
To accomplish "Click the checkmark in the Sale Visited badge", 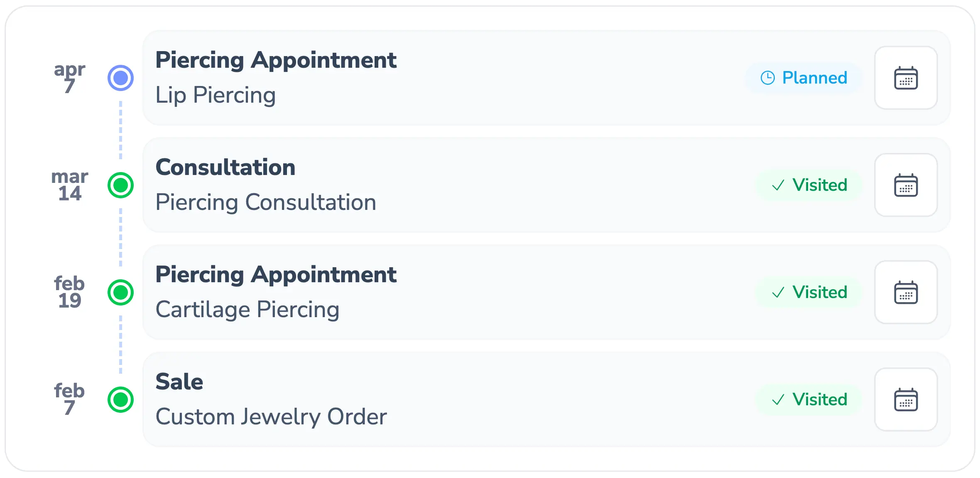I will tap(778, 399).
